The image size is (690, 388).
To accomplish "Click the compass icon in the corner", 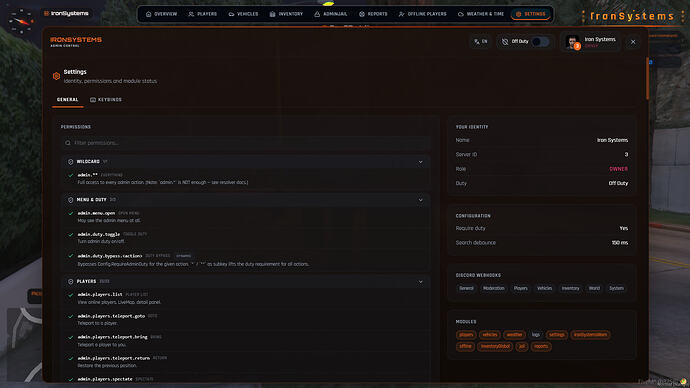I will click(21, 21).
